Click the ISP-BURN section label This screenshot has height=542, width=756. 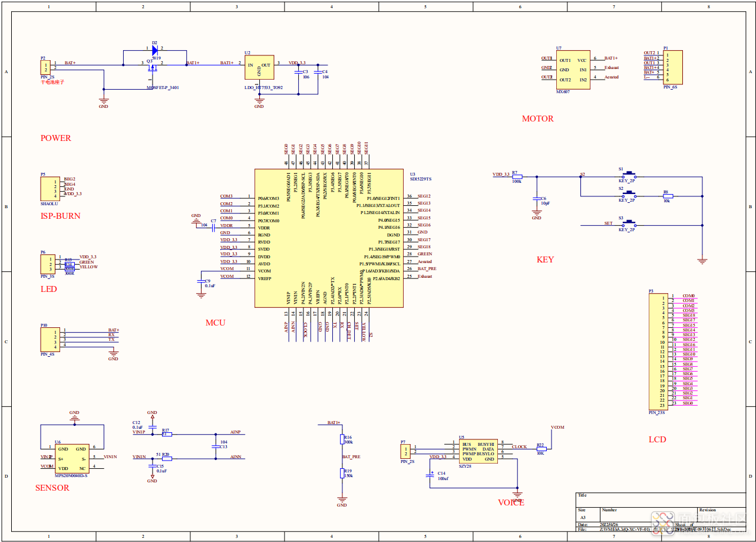[x=60, y=216]
